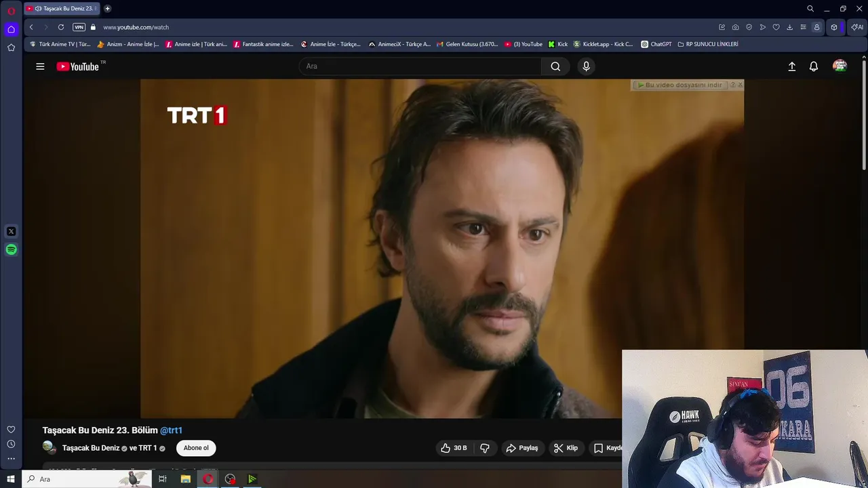Screen dimensions: 868x488
Task: Open the Taşacak Bu Deniz channel name link
Action: 91,448
